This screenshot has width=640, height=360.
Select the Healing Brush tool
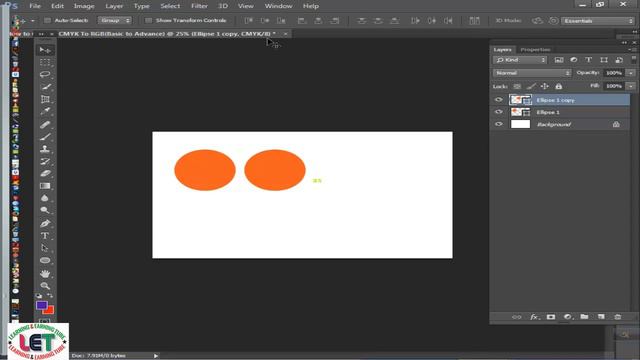click(45, 124)
